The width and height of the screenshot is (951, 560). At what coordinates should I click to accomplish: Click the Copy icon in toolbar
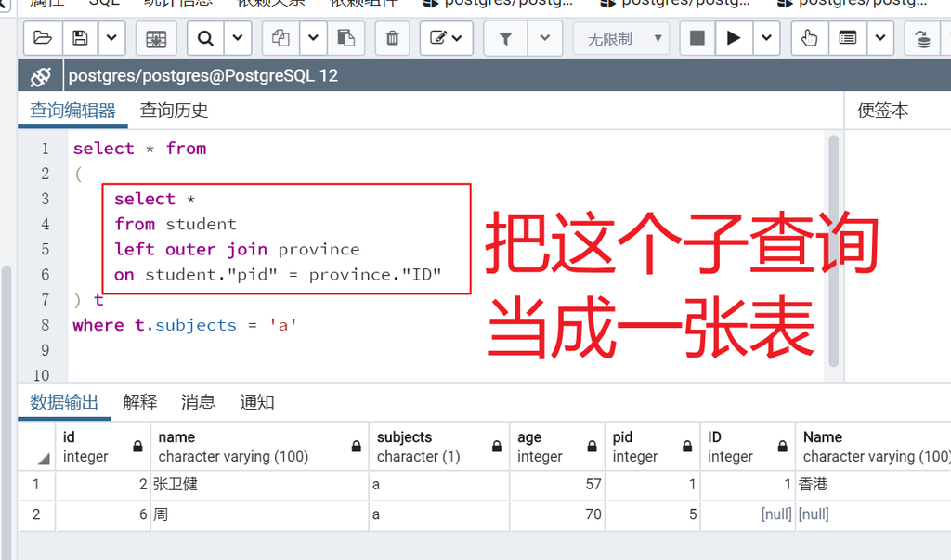[x=280, y=38]
